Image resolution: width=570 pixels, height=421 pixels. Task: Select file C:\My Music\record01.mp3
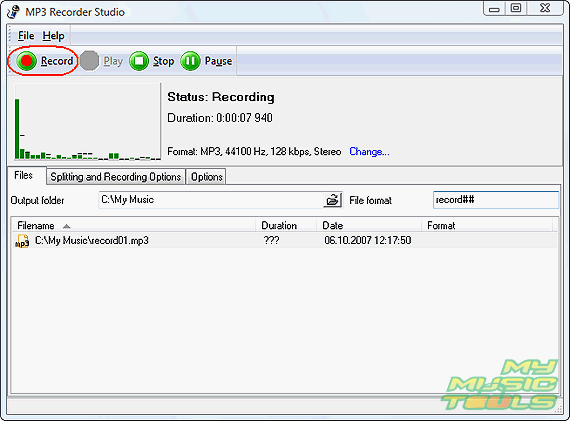pyautogui.click(x=285, y=240)
